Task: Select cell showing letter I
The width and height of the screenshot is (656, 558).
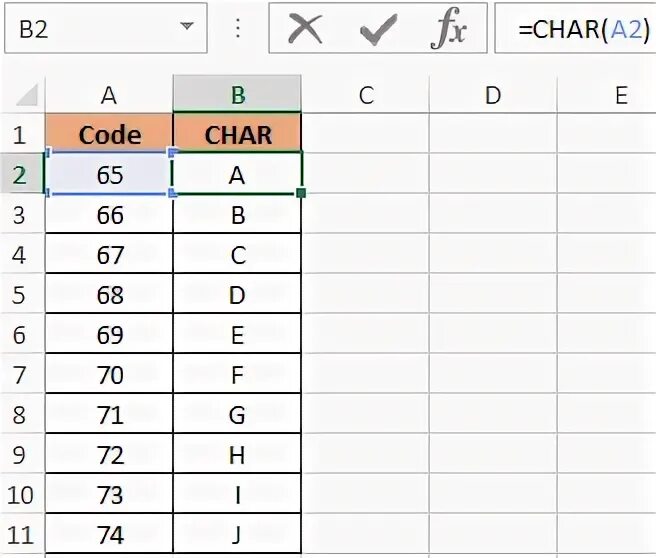Action: point(237,493)
